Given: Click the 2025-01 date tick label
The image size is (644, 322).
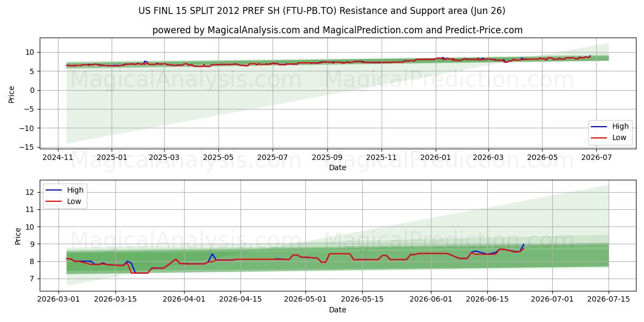Looking at the screenshot, I should pos(112,158).
